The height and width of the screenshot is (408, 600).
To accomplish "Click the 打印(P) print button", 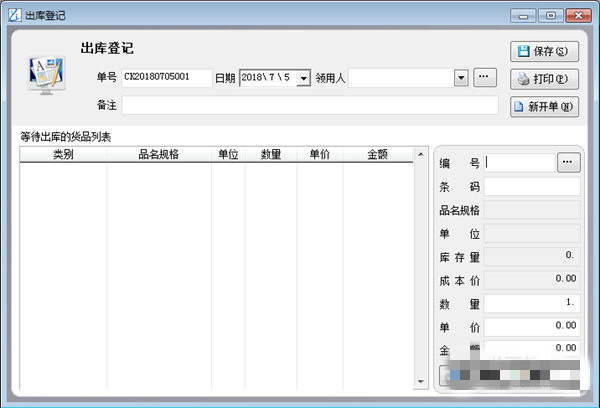I will click(544, 79).
